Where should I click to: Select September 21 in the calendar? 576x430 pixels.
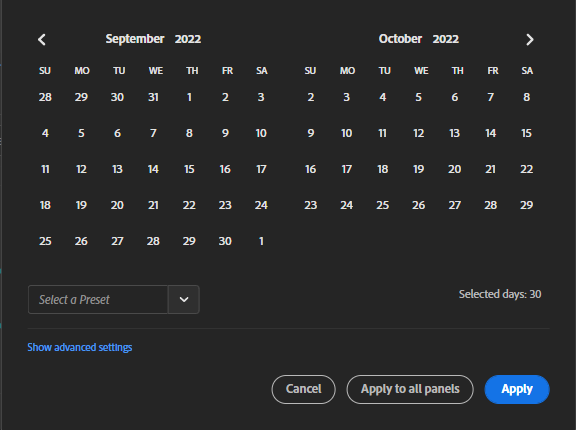coord(153,205)
